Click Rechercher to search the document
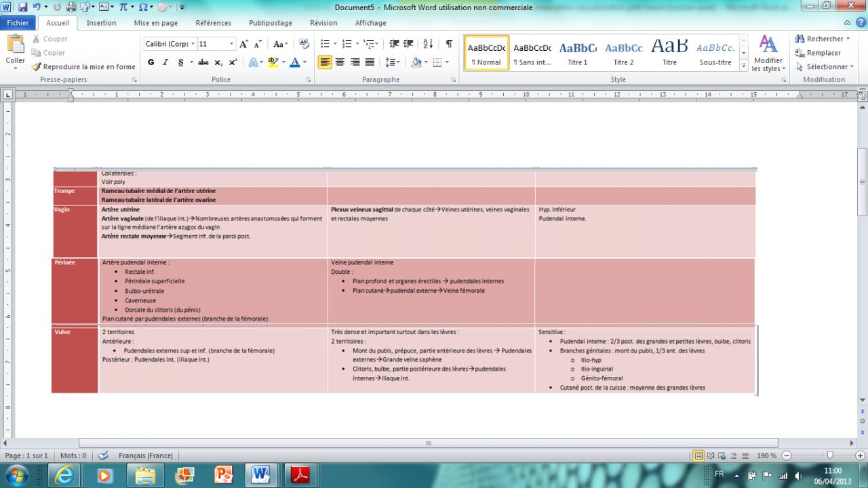 coord(818,39)
